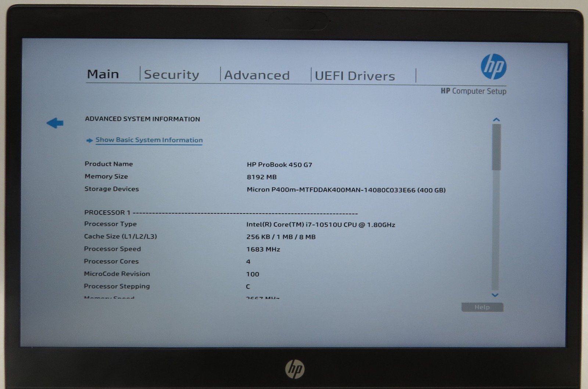The height and width of the screenshot is (389, 588).
Task: Click the scroll down chevron
Action: (495, 295)
